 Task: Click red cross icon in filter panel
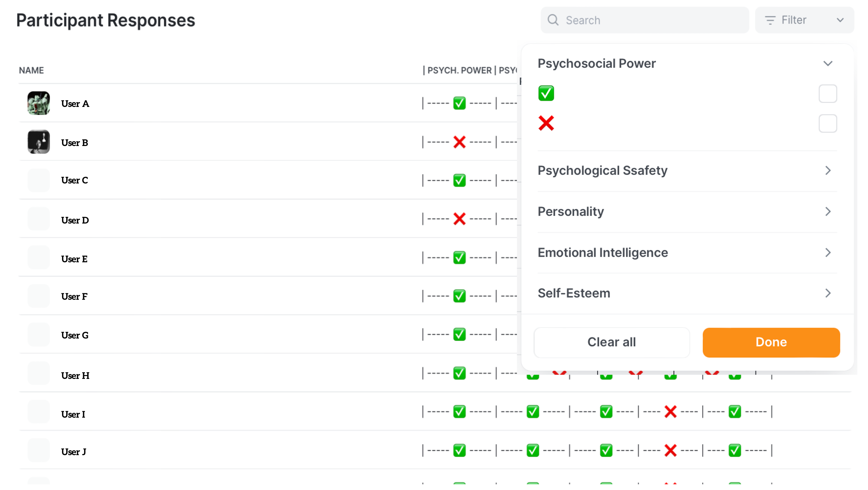click(x=546, y=123)
